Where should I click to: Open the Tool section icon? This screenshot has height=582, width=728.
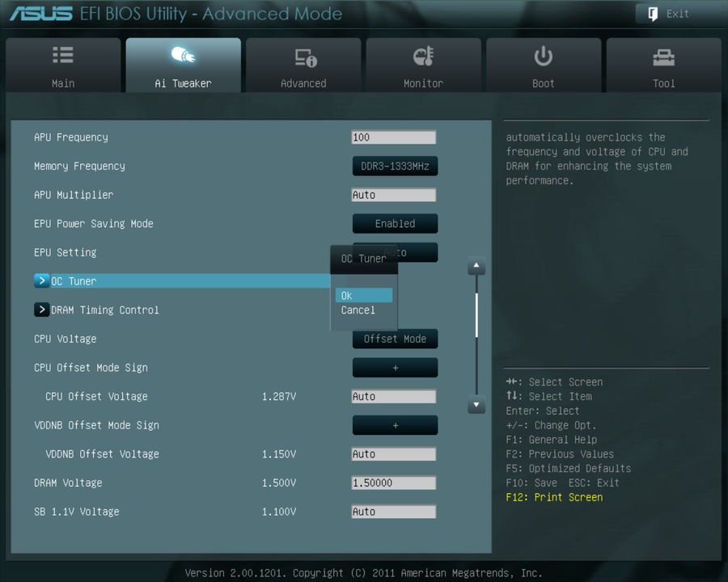(663, 55)
